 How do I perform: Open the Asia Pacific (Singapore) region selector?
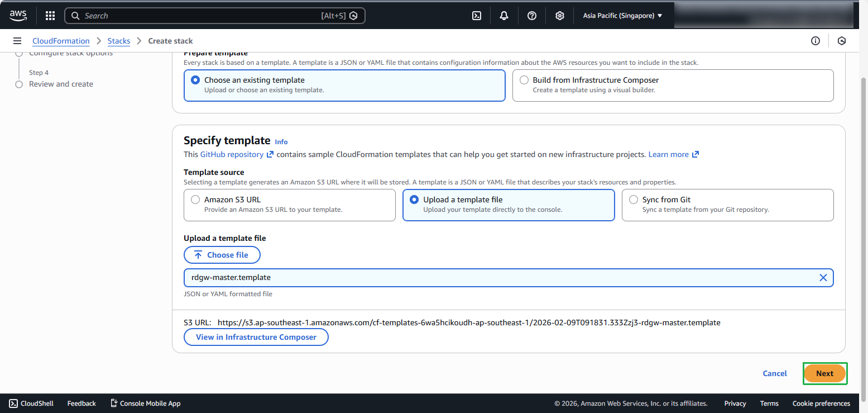(621, 15)
